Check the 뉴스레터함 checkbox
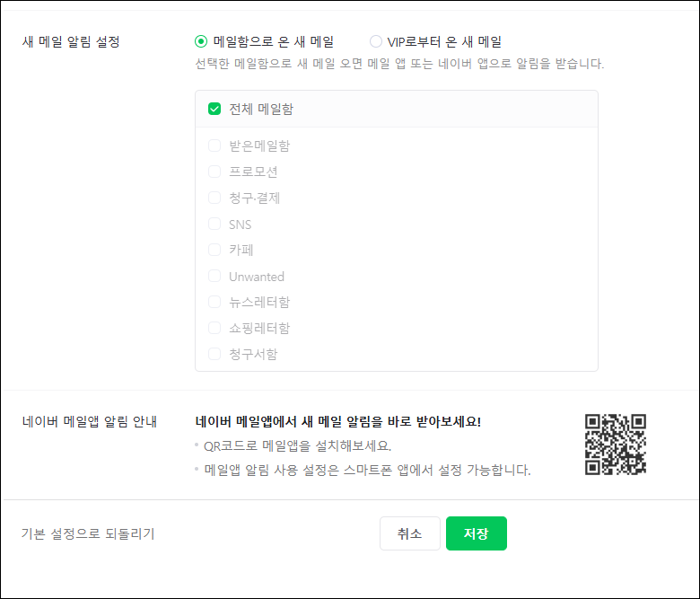The image size is (700, 599). (214, 302)
